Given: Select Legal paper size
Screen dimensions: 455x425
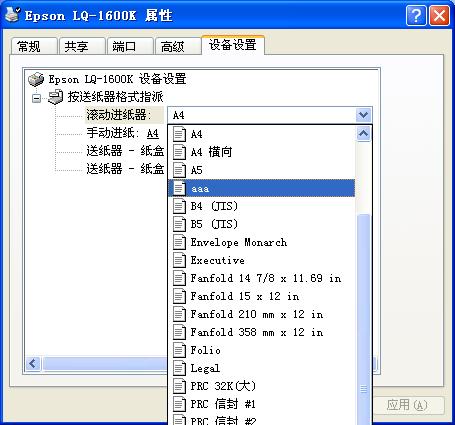Looking at the screenshot, I should click(x=262, y=368).
